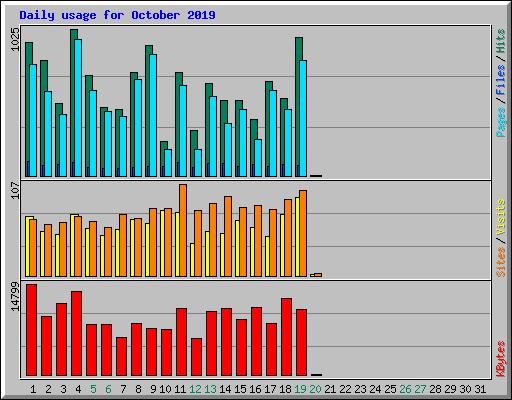Click day 4 on the x-axis

point(78,389)
